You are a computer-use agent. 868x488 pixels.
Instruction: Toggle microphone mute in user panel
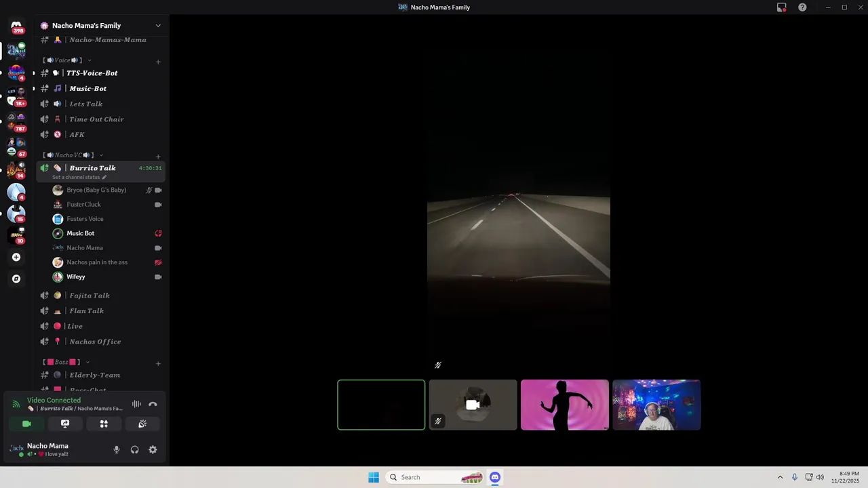point(116,449)
